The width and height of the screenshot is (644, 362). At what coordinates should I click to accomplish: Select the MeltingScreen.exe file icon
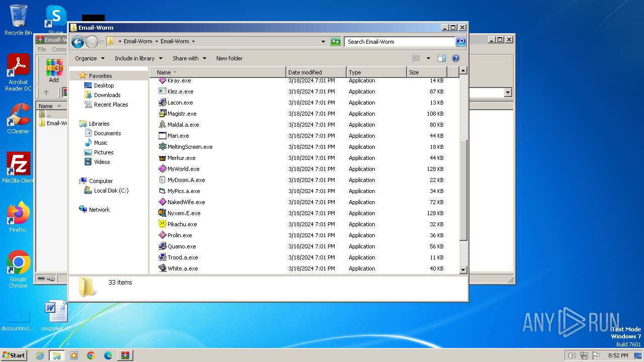tap(162, 147)
